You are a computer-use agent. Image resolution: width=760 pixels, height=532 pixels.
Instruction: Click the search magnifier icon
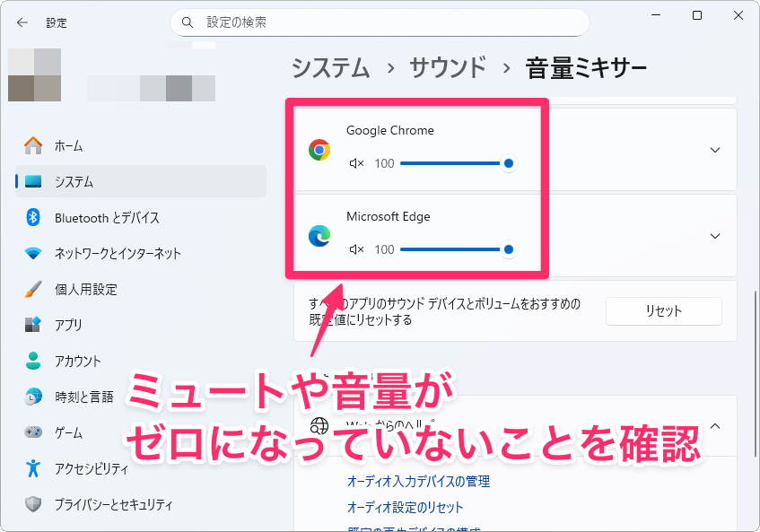tap(188, 22)
